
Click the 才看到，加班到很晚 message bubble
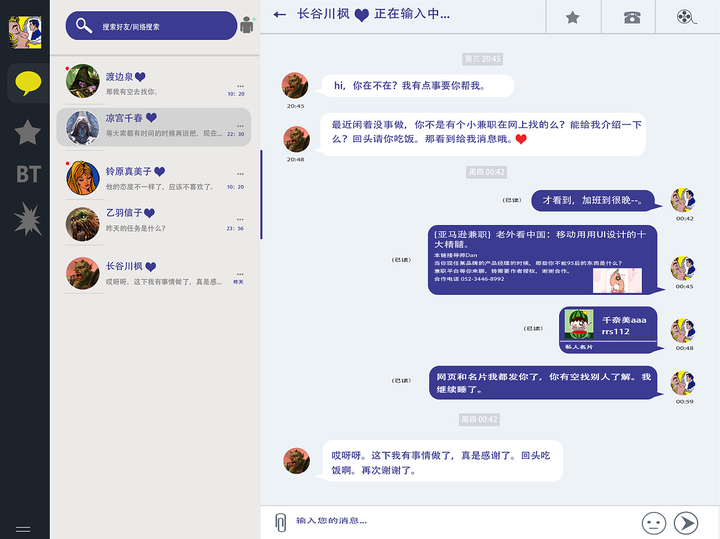[x=593, y=200]
